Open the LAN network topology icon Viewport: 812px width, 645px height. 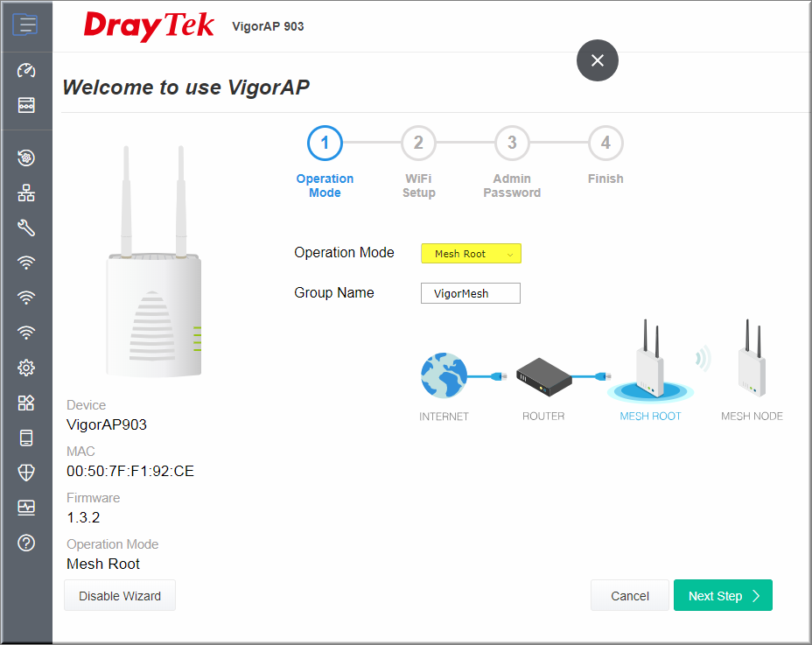(x=26, y=193)
